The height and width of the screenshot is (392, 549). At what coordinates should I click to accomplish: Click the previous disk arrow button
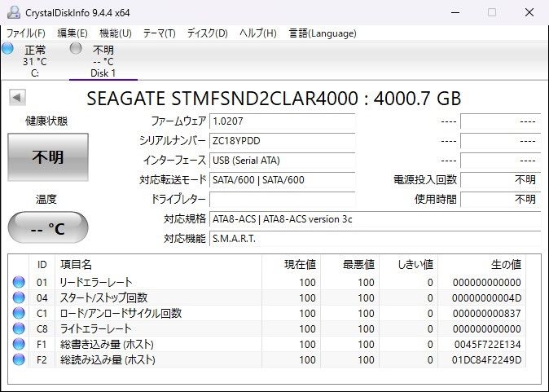tap(16, 98)
